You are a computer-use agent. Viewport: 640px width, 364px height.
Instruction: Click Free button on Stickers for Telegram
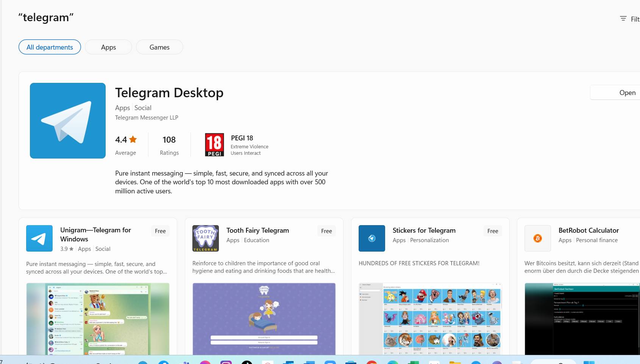[493, 231]
